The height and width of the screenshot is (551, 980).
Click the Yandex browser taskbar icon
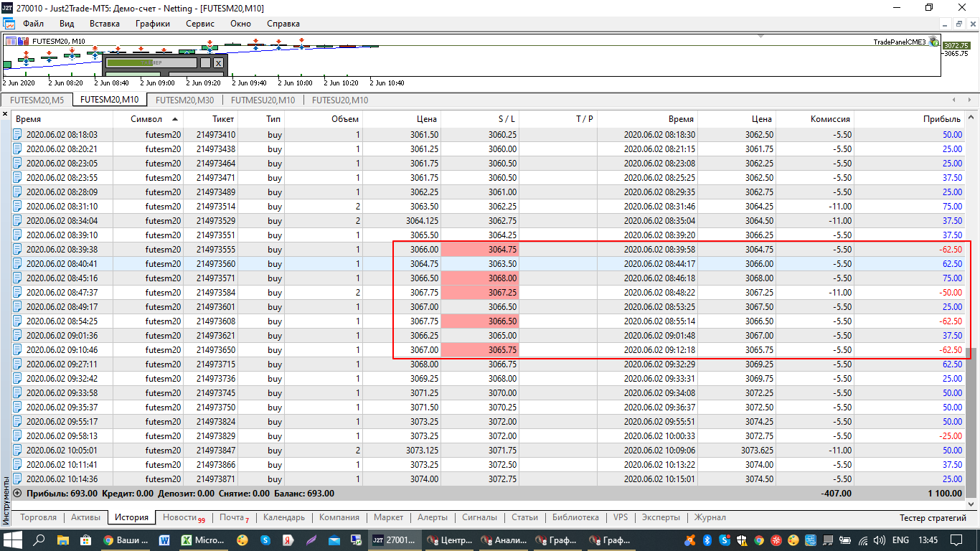(286, 540)
